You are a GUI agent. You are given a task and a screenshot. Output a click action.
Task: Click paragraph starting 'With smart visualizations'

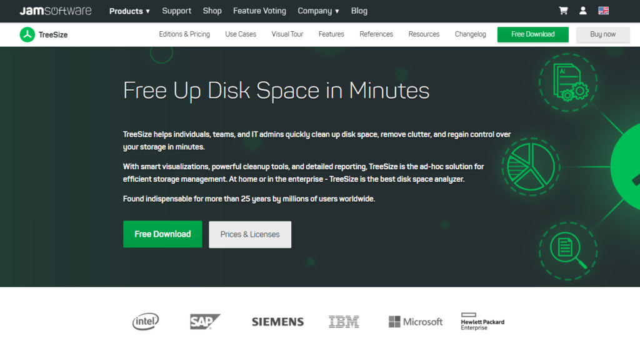pyautogui.click(x=303, y=173)
